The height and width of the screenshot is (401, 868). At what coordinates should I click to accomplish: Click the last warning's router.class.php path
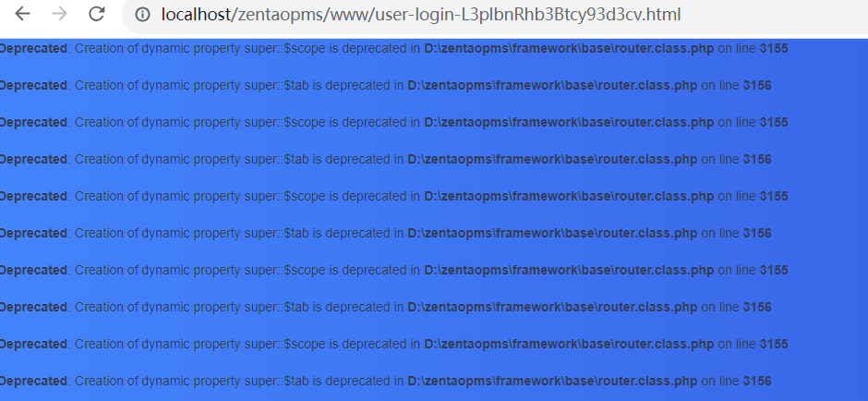click(551, 381)
